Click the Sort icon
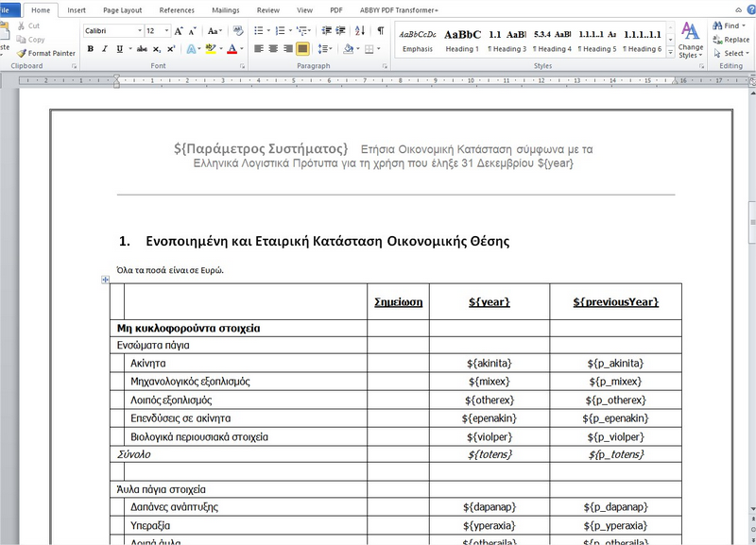756x545 pixels. click(360, 31)
